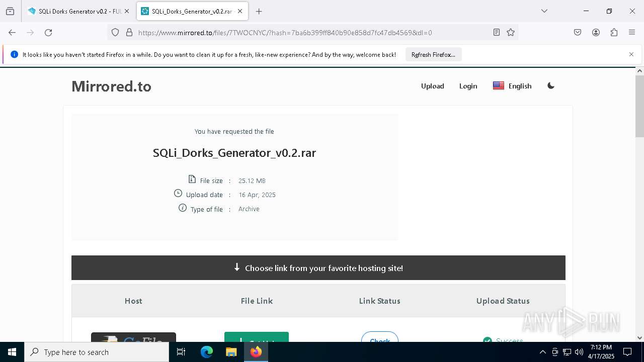Click Refresh Firefox button
644x362 pixels.
[433, 55]
